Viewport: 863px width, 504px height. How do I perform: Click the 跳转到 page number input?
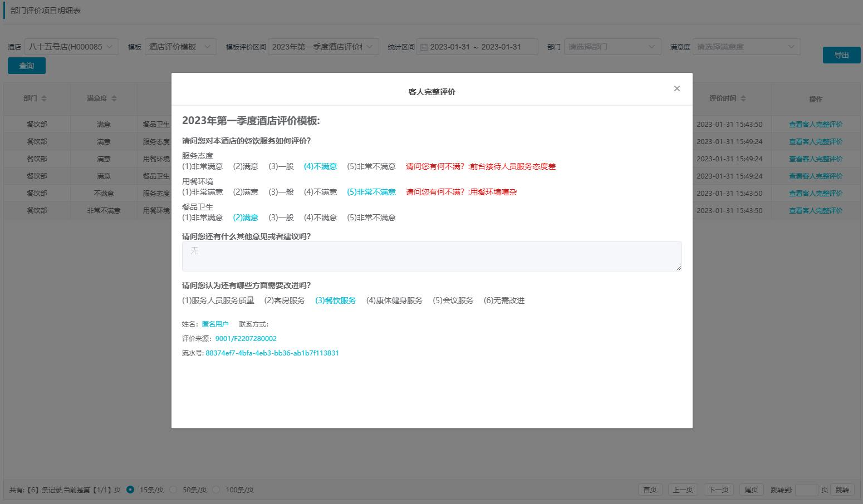pyautogui.click(x=806, y=490)
